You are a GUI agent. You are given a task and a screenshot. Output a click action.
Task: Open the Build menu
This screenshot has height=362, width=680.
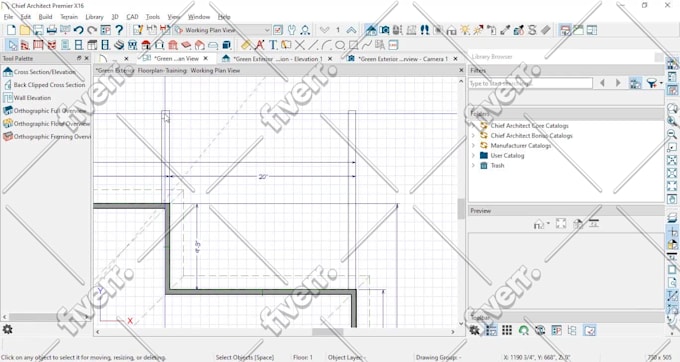tap(45, 17)
